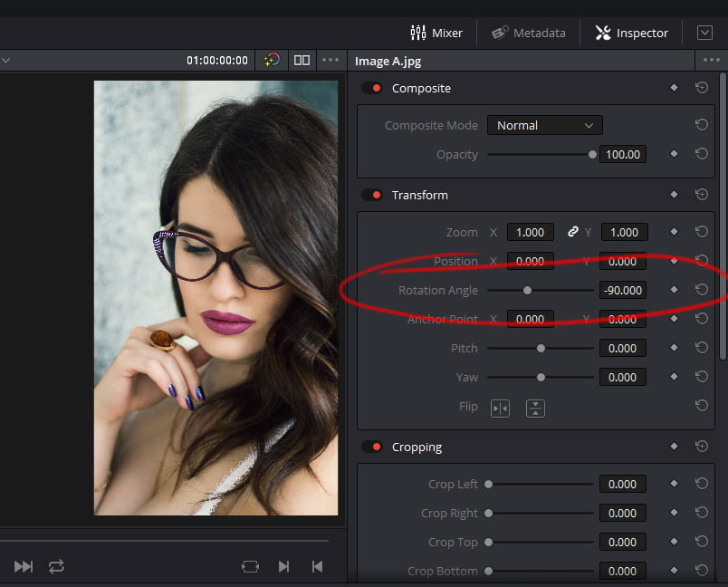The image size is (728, 587).
Task: Flip the image horizontally
Action: click(500, 409)
